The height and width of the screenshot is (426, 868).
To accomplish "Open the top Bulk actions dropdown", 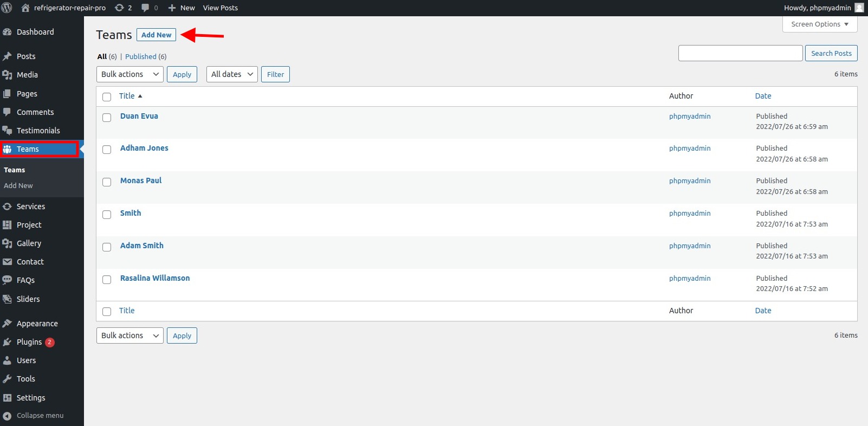I will point(130,74).
